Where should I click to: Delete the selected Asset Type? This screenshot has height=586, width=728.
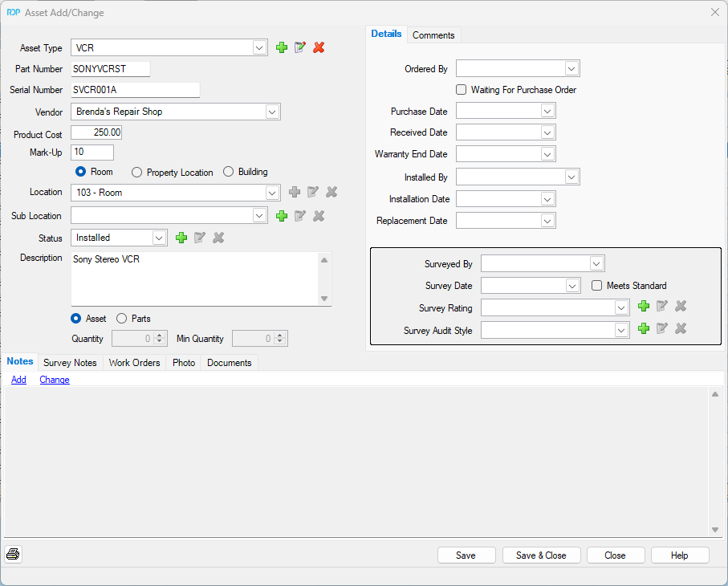(319, 47)
